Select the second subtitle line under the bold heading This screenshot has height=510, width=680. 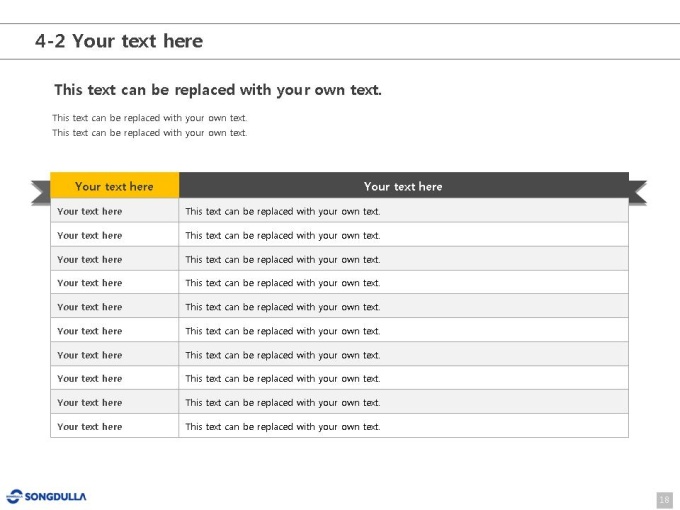point(150,133)
